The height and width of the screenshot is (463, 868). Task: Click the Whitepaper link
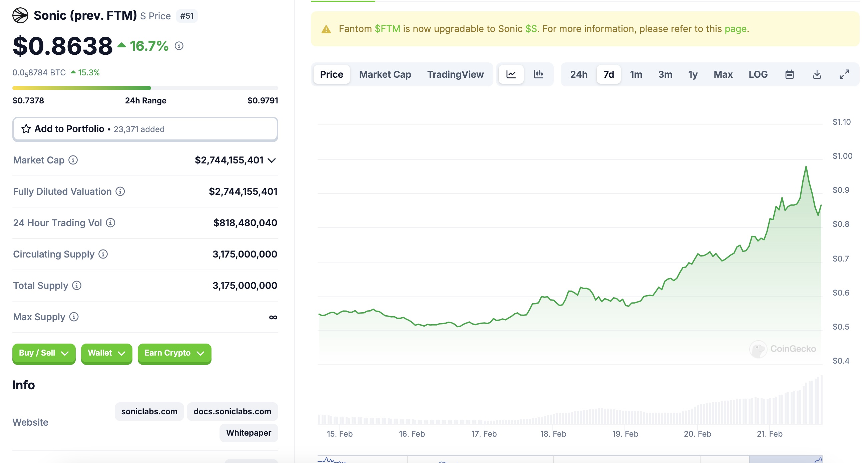click(249, 433)
